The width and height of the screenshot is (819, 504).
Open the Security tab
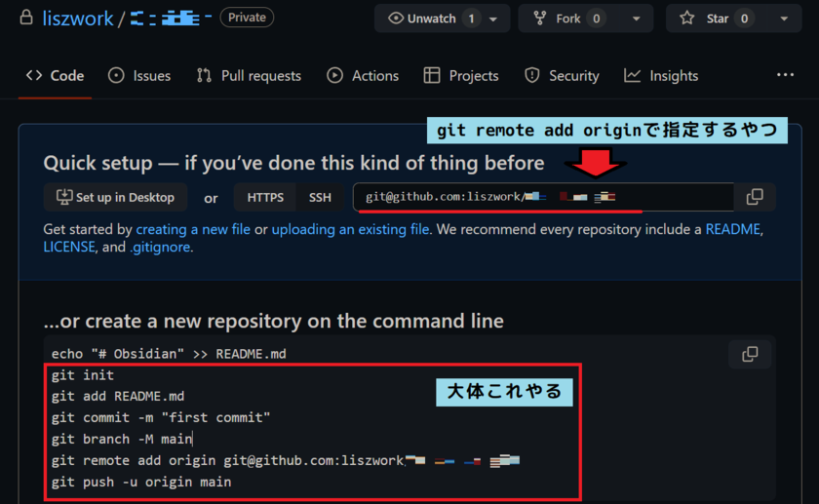562,76
